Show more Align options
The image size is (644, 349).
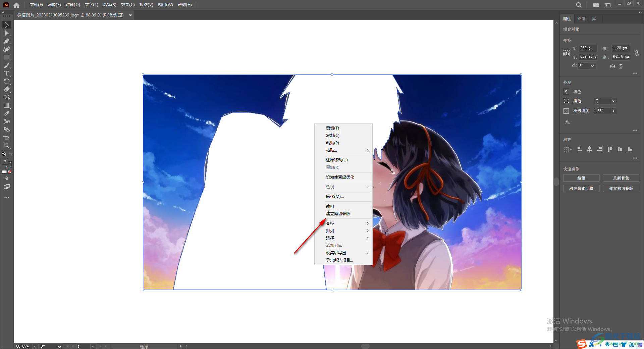point(635,158)
